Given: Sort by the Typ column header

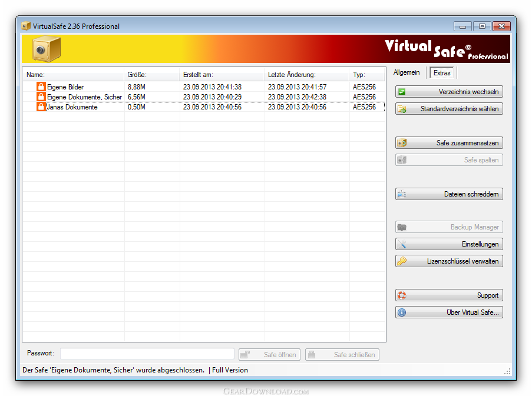Looking at the screenshot, I should click(367, 75).
